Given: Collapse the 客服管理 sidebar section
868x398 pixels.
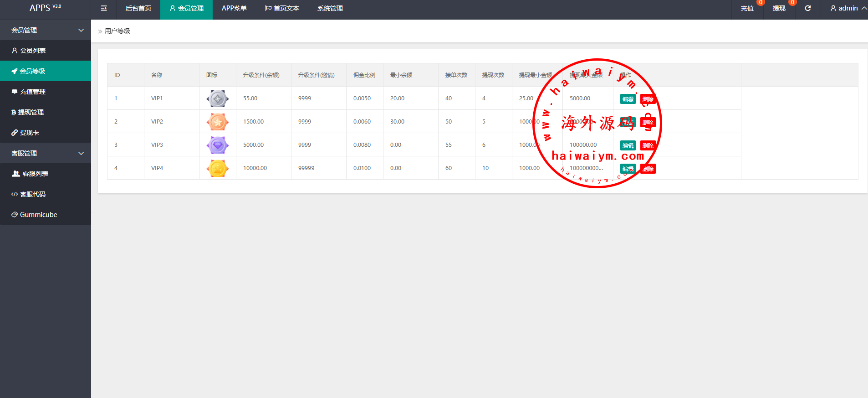Looking at the screenshot, I should [46, 153].
